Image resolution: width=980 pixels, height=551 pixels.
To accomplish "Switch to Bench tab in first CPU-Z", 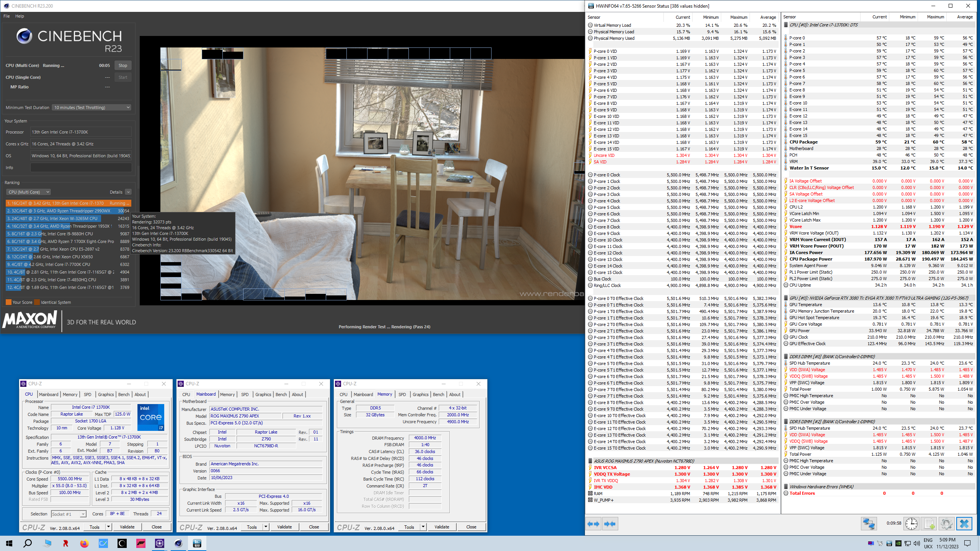I will tap(124, 395).
